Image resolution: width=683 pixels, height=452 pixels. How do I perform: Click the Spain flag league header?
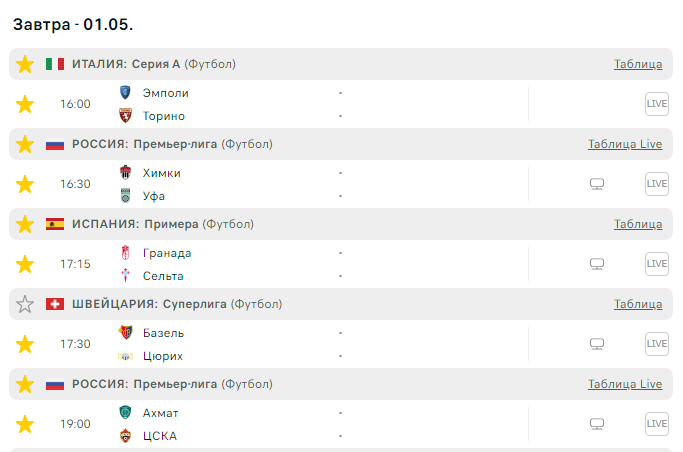[55, 224]
